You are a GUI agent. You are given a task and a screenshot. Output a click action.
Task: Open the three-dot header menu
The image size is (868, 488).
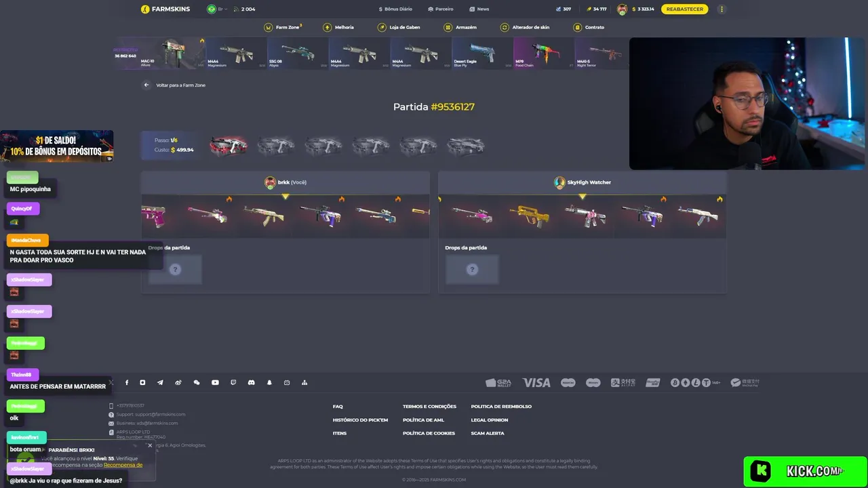pos(722,9)
